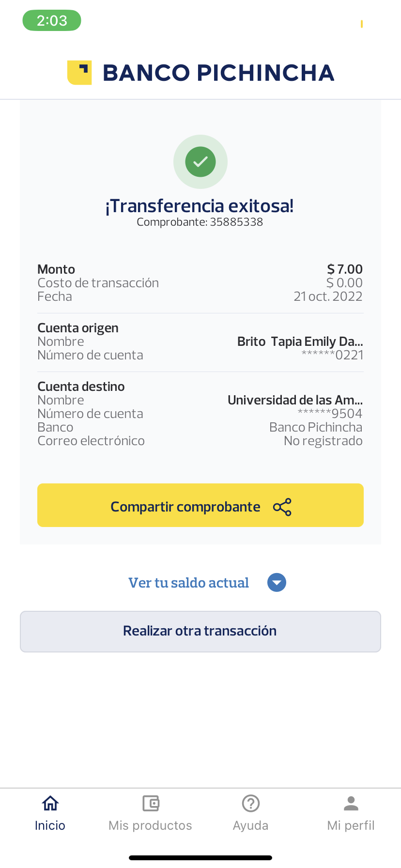
Task: Expand balance with the blue down arrow
Action: tap(277, 582)
